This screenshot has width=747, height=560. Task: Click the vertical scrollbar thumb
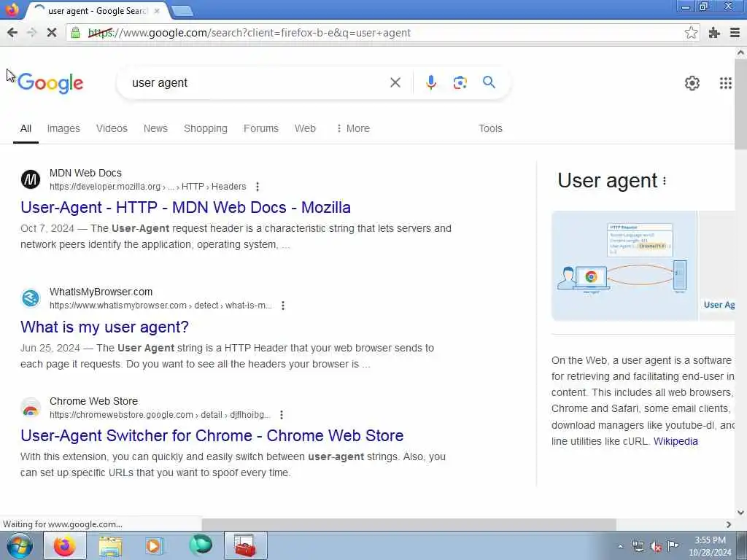(x=740, y=105)
